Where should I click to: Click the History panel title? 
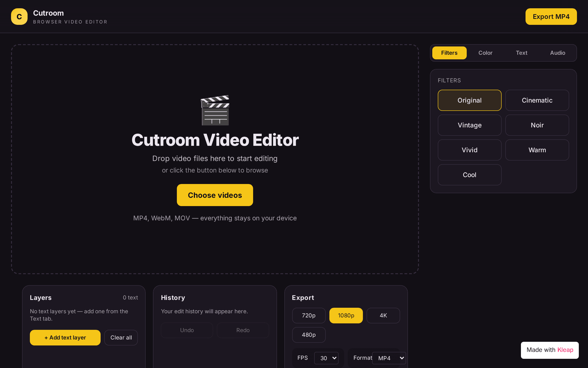click(x=173, y=298)
